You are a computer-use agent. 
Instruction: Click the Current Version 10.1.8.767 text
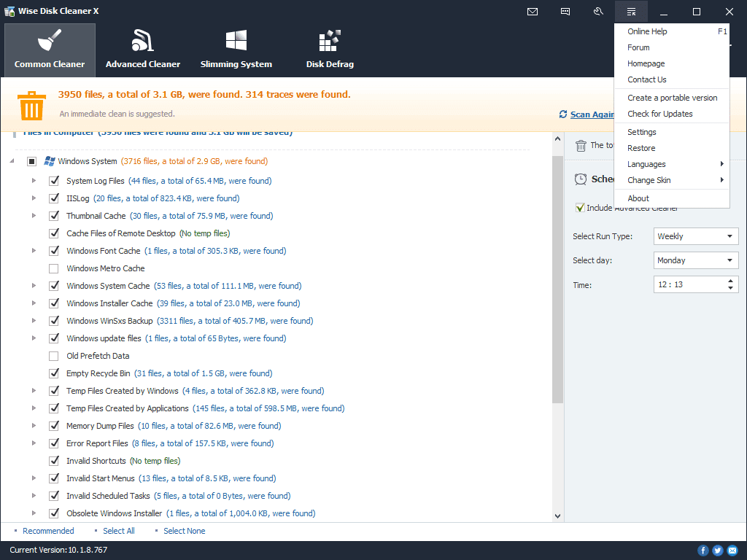click(58, 550)
